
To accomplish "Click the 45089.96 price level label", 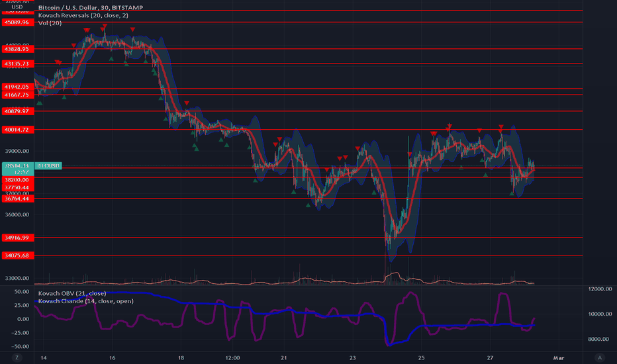I will point(18,22).
